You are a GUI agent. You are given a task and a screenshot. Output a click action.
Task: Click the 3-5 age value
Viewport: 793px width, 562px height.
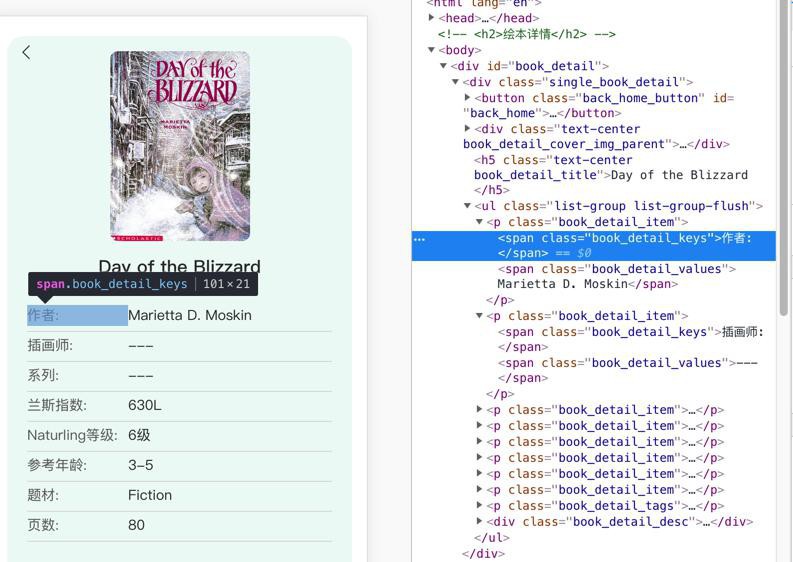[141, 465]
